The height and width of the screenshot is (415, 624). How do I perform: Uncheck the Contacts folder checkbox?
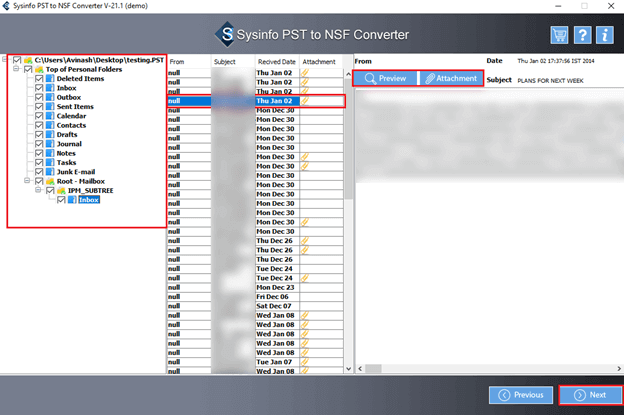tap(39, 125)
